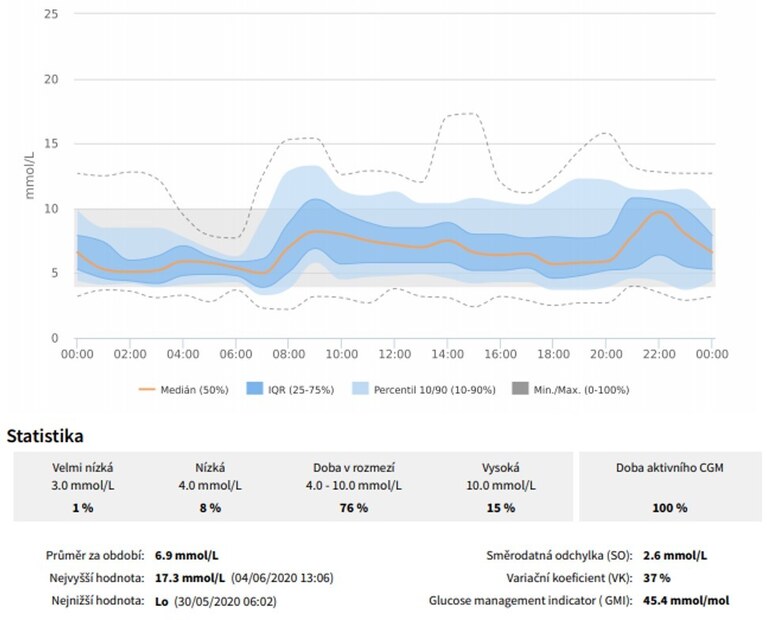Select the Doba v rozmezí 76 % value
This screenshot has height=620, width=767.
(x=354, y=507)
